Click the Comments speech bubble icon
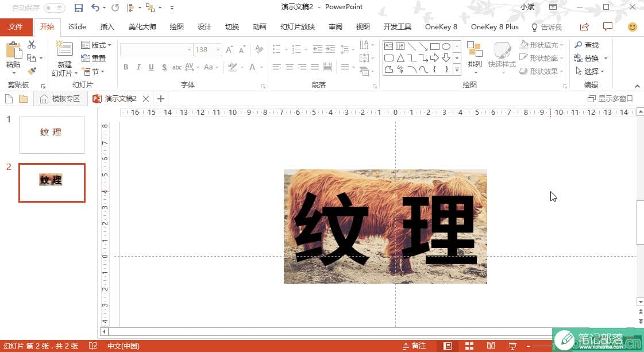 pos(608,26)
